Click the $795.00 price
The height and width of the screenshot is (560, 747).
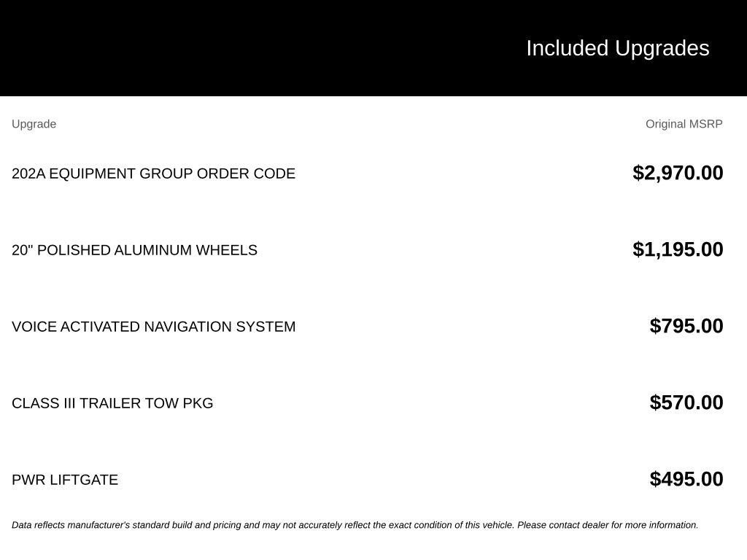(686, 326)
